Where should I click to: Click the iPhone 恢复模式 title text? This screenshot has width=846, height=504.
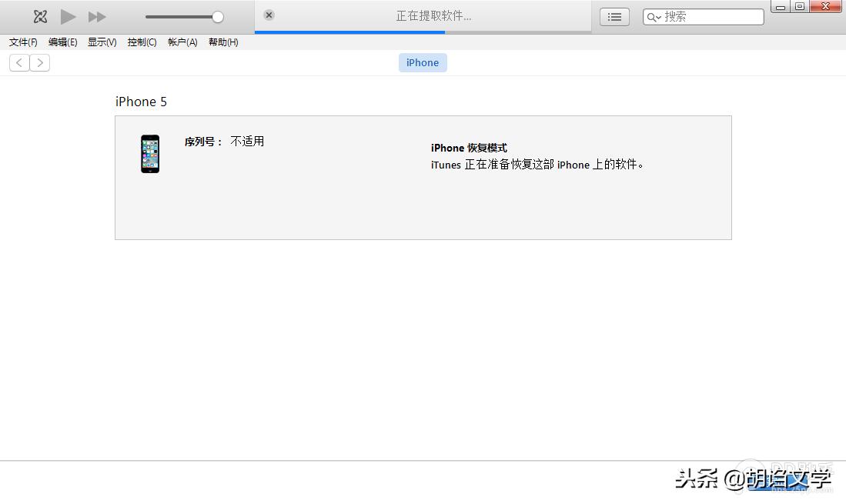coord(469,148)
